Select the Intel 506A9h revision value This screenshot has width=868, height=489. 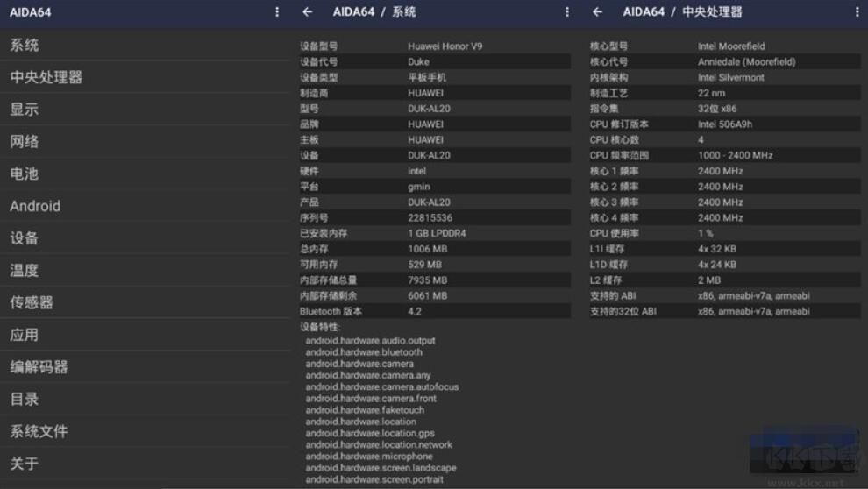(724, 124)
